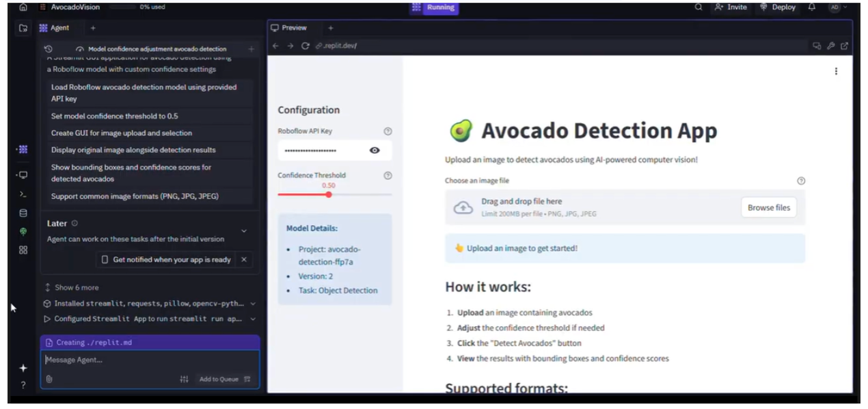The height and width of the screenshot is (409, 868).
Task: Select the Agent icon in left sidebar
Action: coord(23,149)
